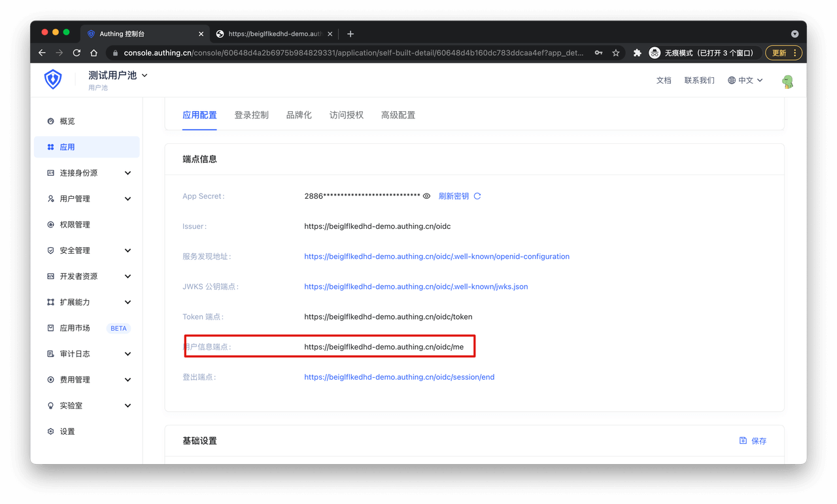Expand the 实验室 sidebar menu
837x504 pixels.
(128, 405)
